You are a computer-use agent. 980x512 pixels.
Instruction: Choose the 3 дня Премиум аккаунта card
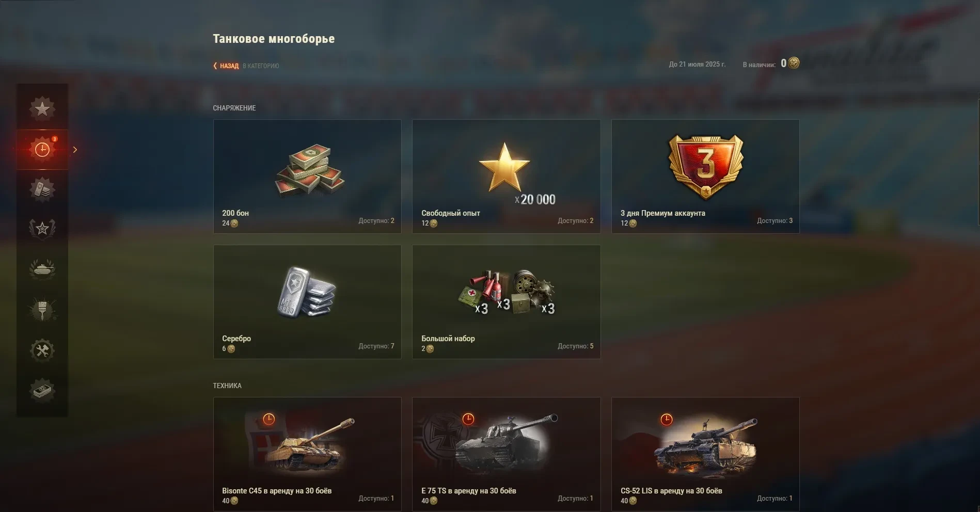pos(705,177)
